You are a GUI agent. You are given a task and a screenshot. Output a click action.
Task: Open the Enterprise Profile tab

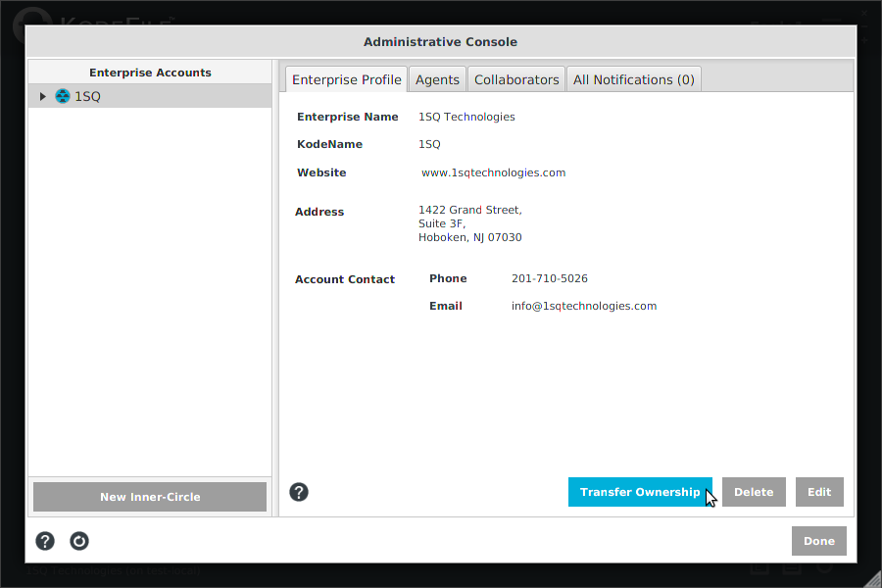pos(347,79)
